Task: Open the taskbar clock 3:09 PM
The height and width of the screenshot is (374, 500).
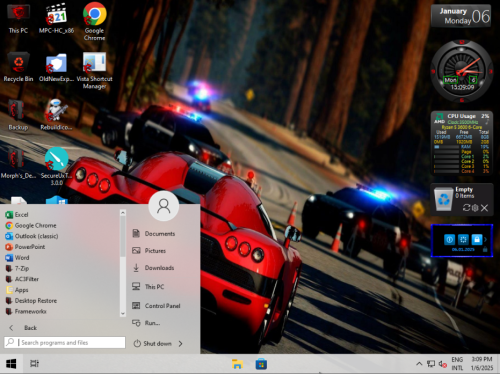Action: click(x=482, y=364)
